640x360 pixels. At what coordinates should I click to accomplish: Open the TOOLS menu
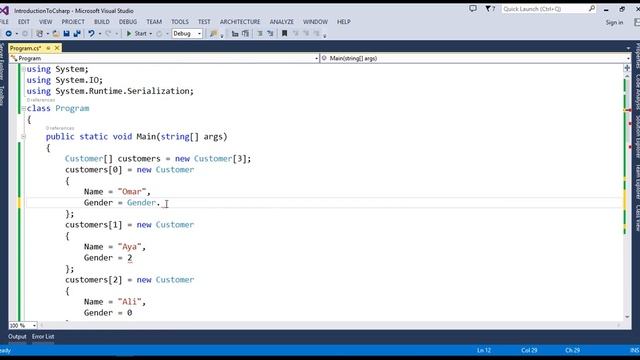[180, 22]
